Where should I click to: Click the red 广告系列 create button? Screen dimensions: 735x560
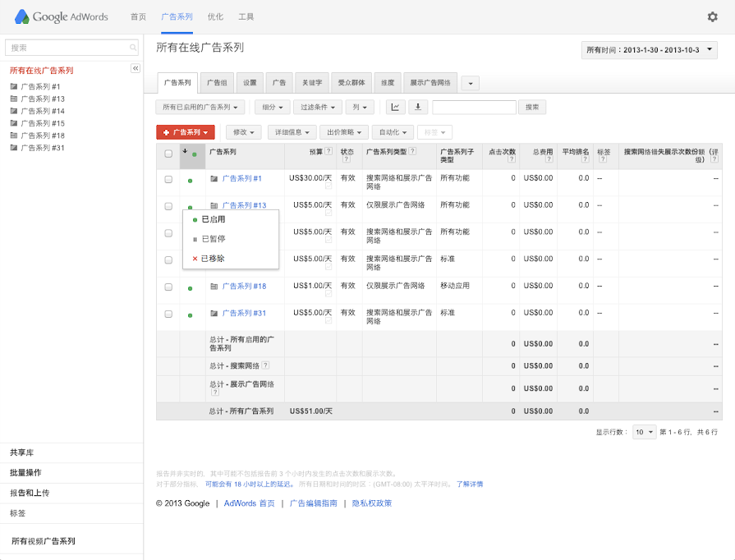point(186,132)
